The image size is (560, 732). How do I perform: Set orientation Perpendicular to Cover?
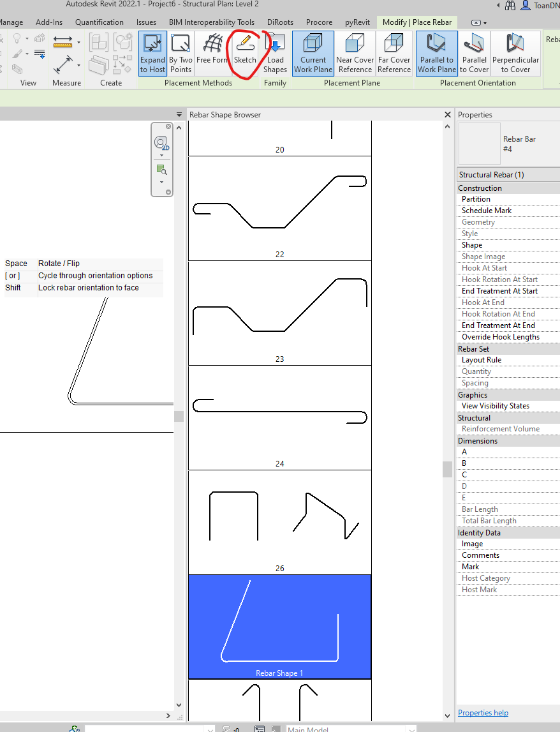(515, 53)
